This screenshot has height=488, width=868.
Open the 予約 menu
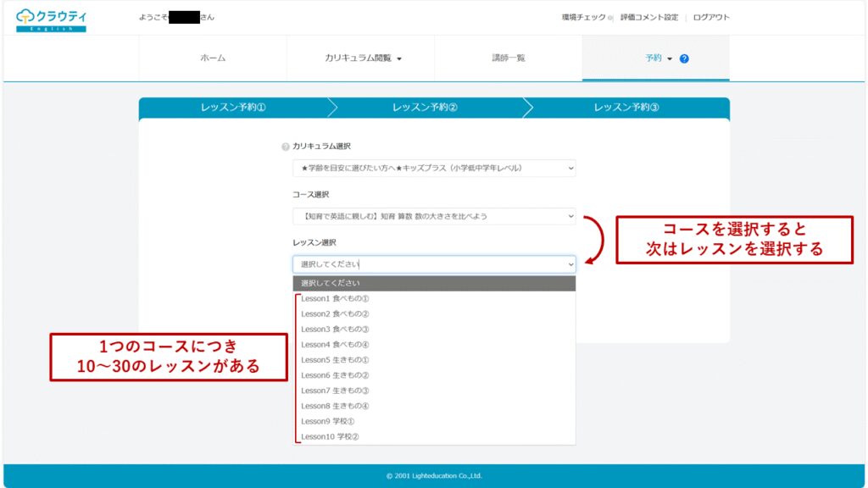click(657, 58)
